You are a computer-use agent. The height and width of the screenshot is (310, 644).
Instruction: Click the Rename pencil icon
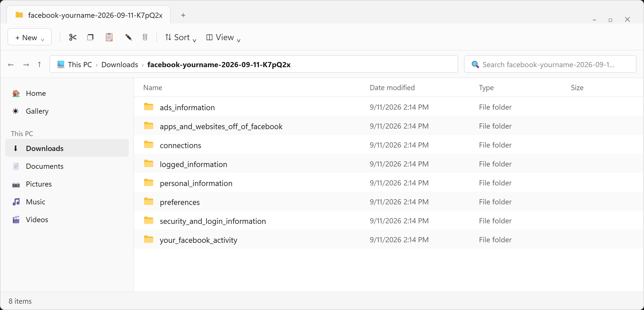point(128,37)
